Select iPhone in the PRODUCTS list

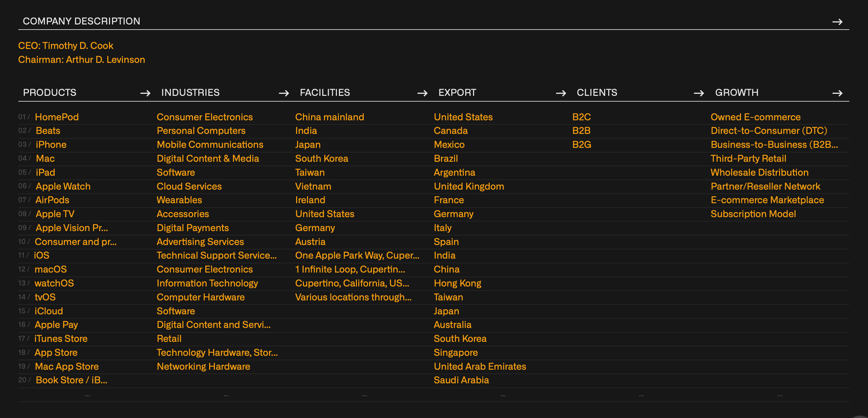(x=51, y=144)
